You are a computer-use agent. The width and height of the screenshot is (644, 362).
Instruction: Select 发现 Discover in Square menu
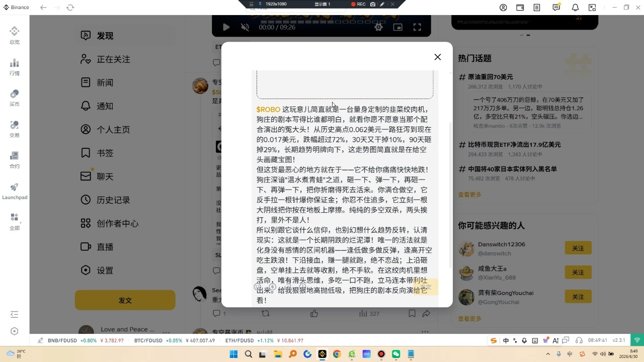point(125,36)
